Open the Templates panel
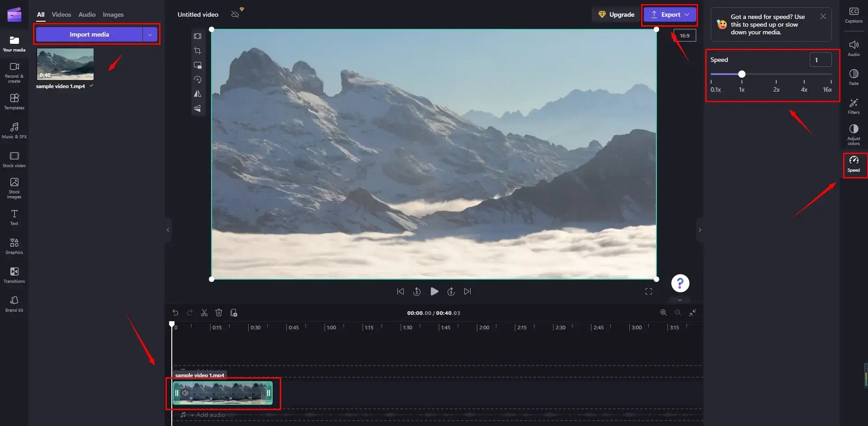Viewport: 868px width, 426px height. click(x=14, y=102)
